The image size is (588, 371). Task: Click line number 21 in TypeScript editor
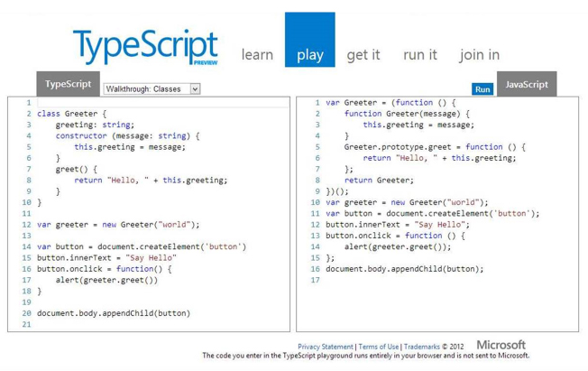[x=27, y=324]
